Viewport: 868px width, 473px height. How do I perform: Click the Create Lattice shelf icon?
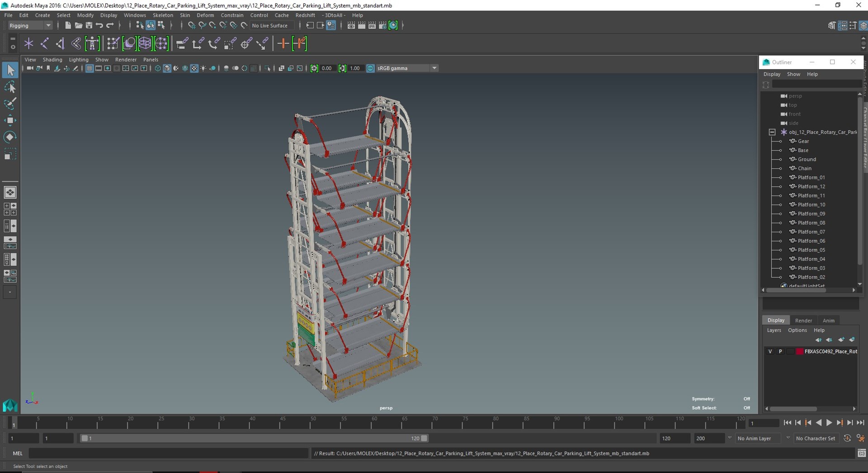(x=145, y=43)
